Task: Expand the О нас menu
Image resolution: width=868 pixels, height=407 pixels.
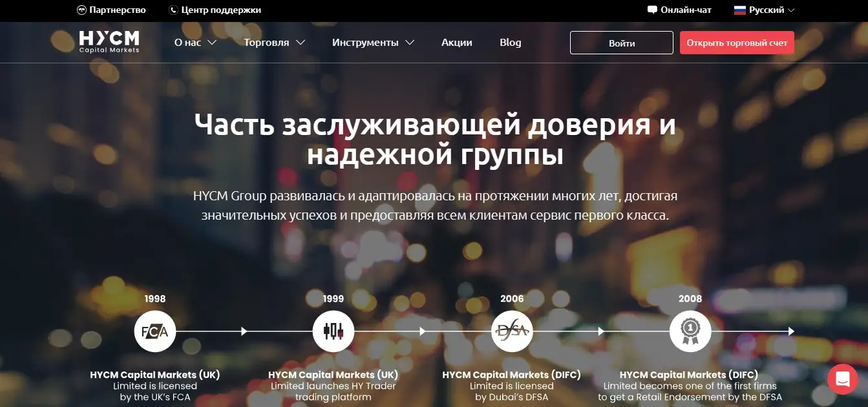Action: click(x=195, y=43)
